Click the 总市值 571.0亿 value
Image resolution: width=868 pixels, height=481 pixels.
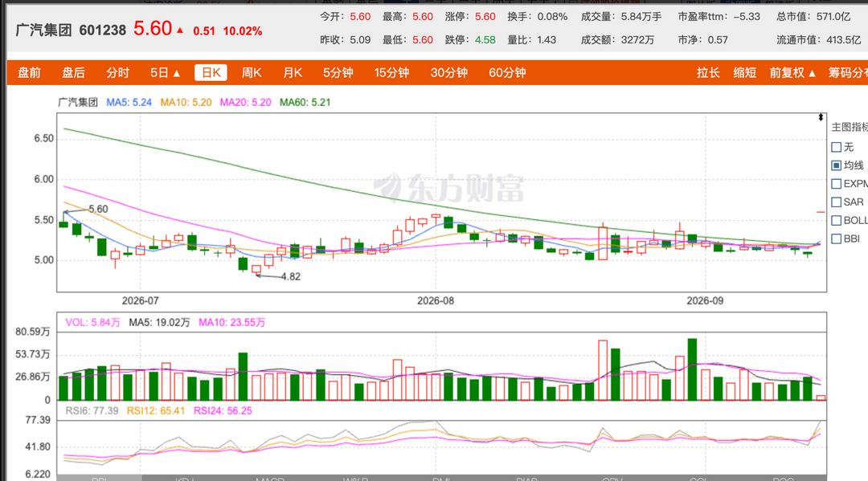833,17
